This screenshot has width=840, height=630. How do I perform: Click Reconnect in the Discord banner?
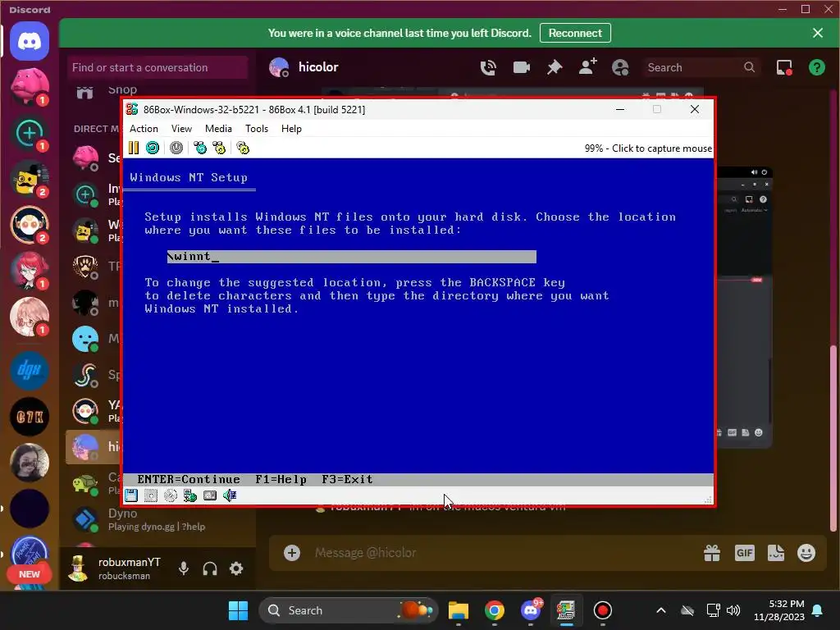click(575, 33)
